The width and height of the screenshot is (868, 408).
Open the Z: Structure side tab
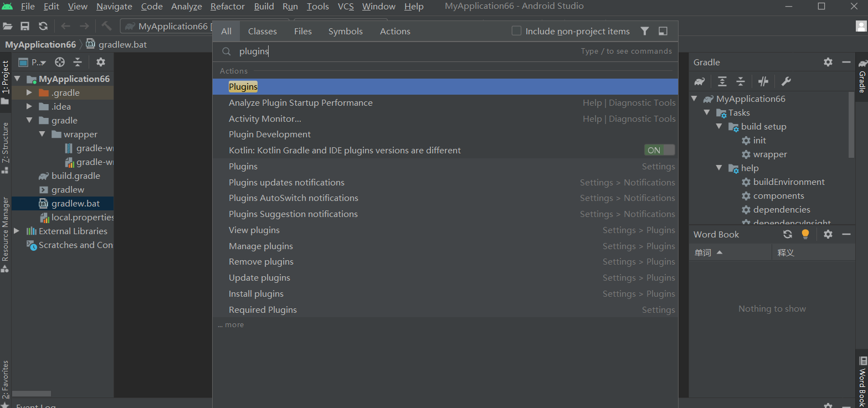point(5,148)
